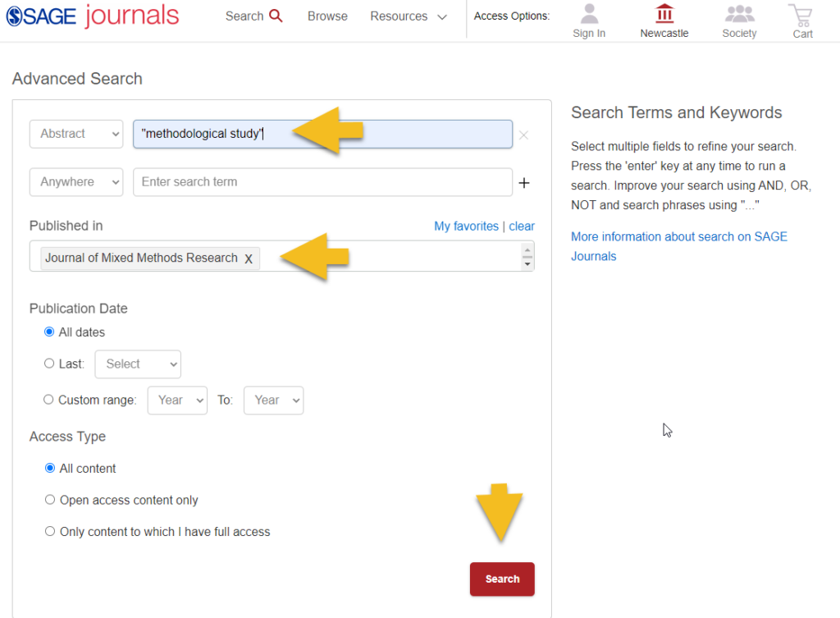Expand the Anywhere field dropdown
This screenshot has width=840, height=618.
coord(75,182)
